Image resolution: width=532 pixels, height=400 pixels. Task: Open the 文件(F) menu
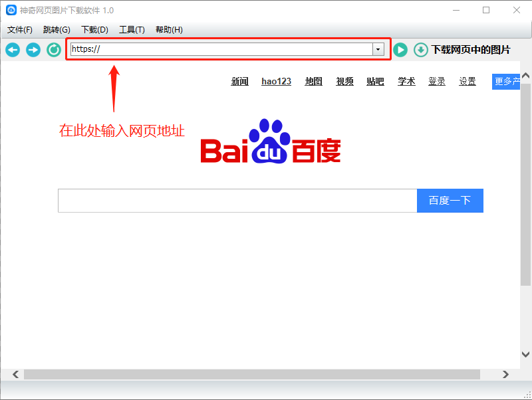(x=19, y=29)
